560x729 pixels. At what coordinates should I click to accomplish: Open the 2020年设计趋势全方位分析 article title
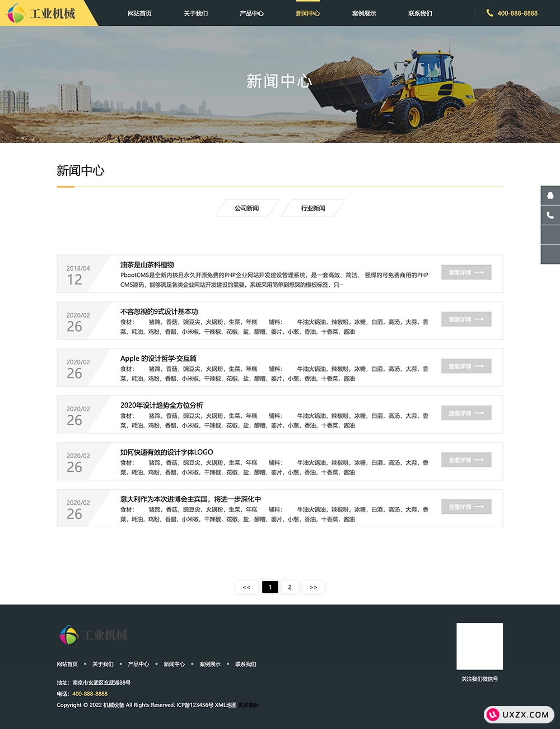pyautogui.click(x=161, y=405)
